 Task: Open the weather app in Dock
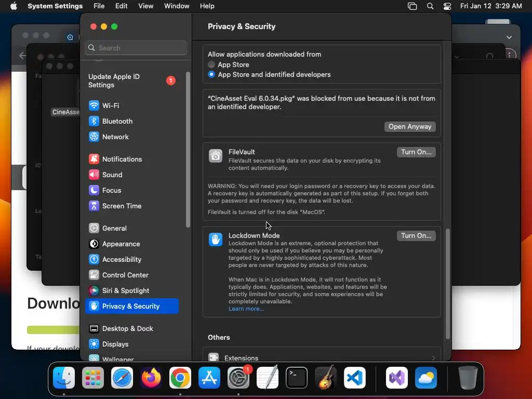426,378
